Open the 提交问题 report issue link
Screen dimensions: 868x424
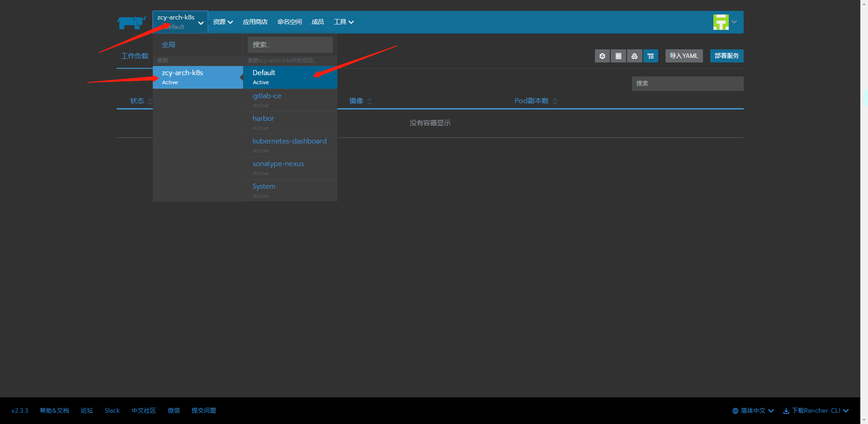(204, 410)
